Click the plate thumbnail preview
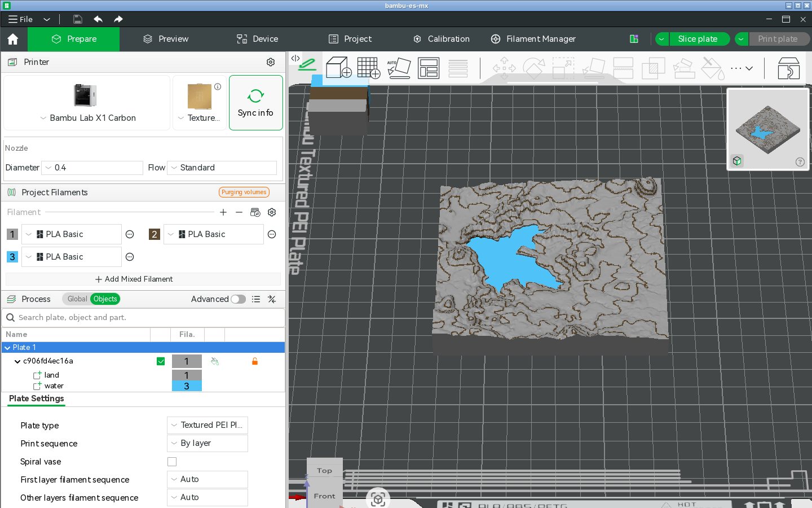Viewport: 812px width, 508px height. tap(768, 129)
